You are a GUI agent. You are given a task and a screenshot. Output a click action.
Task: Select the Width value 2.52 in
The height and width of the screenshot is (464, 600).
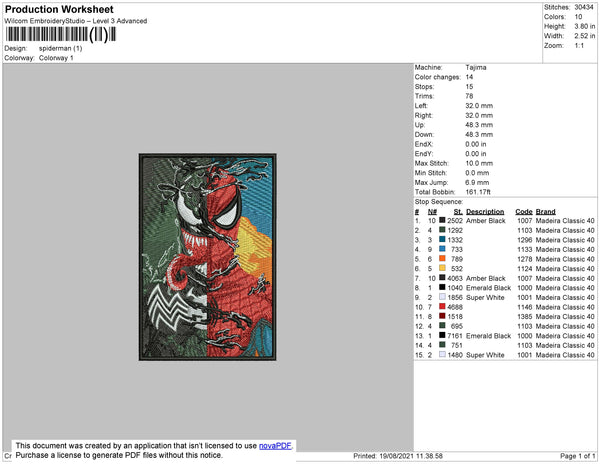(x=584, y=36)
